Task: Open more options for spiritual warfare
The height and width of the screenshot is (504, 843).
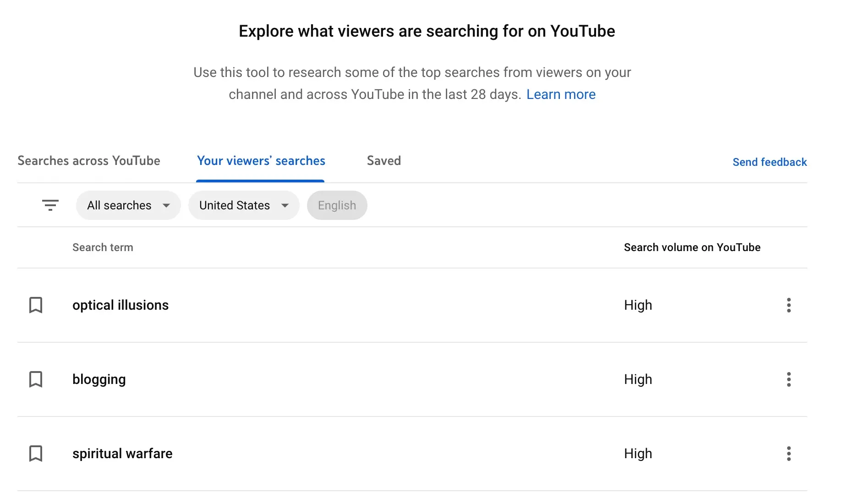Action: coord(788,454)
